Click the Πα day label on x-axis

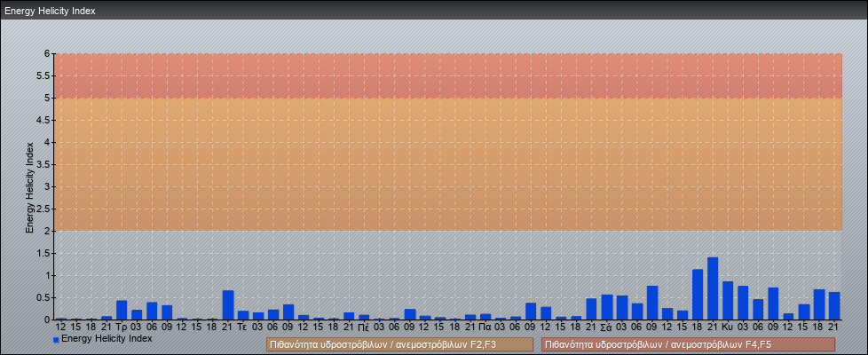pyautogui.click(x=485, y=327)
